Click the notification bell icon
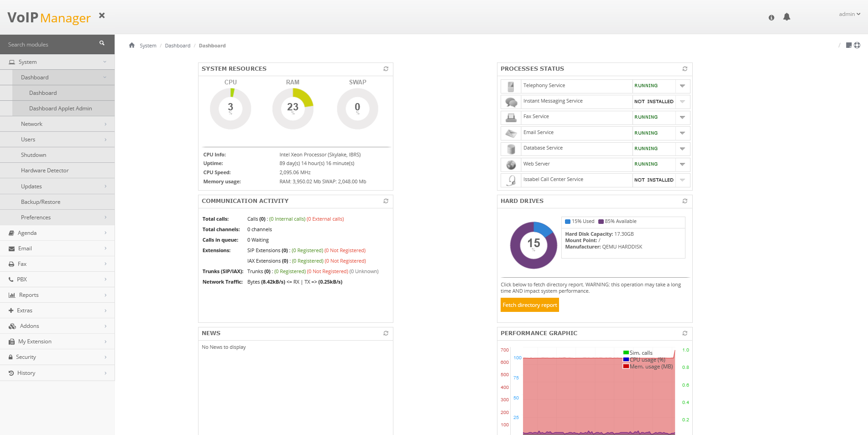Screen dimensions: 868x435 click(786, 17)
